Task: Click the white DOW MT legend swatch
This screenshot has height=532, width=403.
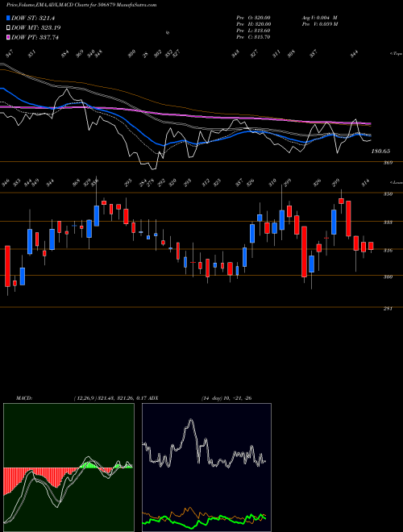Action: [x=8, y=28]
